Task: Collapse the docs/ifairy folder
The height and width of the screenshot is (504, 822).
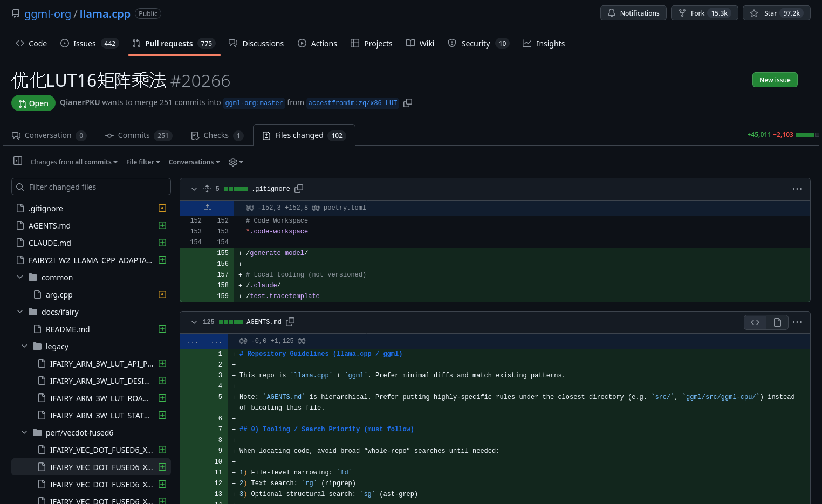Action: coord(20,312)
